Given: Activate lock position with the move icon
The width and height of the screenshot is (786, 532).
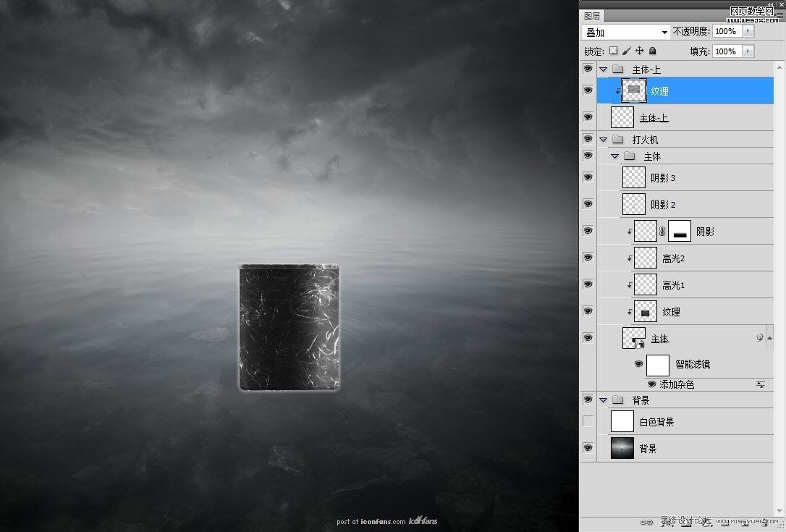Looking at the screenshot, I should coord(638,51).
